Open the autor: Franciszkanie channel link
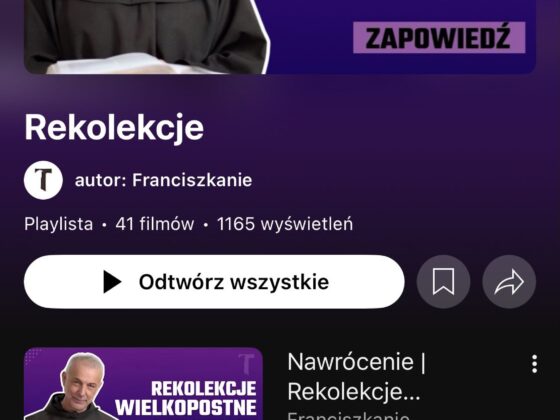The height and width of the screenshot is (420, 560). pyautogui.click(x=163, y=180)
